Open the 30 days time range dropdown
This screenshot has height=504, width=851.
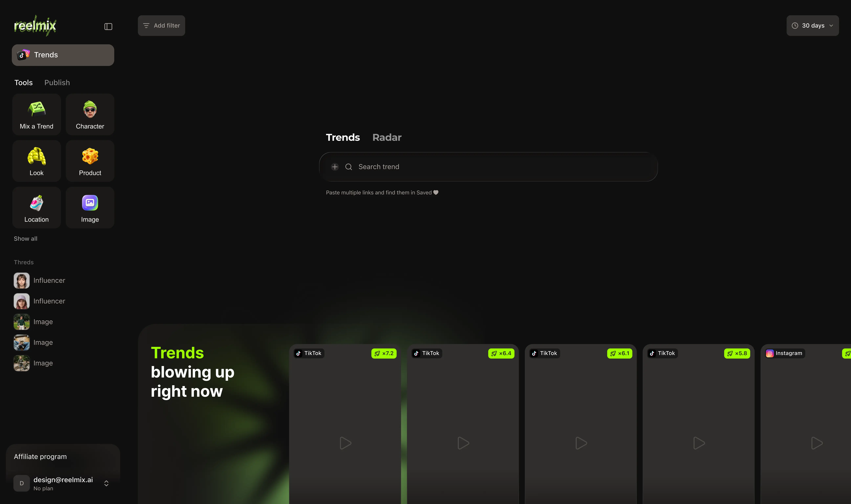(x=812, y=25)
